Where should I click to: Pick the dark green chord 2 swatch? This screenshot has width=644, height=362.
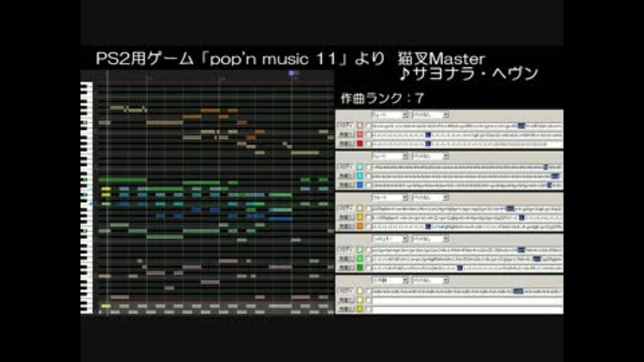(360, 267)
